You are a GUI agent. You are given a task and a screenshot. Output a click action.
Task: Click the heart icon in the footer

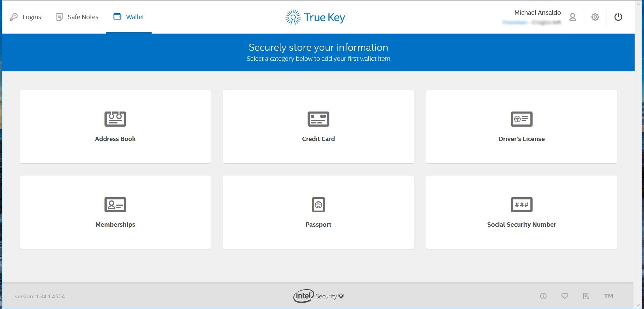click(x=565, y=296)
